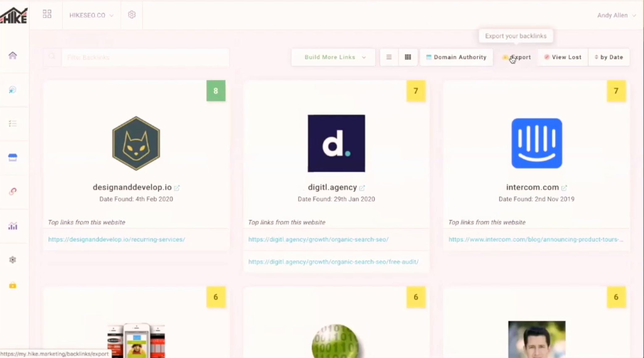Open digitl.agency external link icon

362,188
